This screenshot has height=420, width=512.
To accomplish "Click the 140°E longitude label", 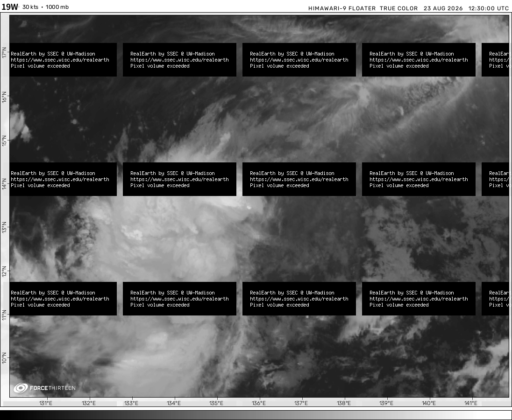I will [x=429, y=403].
